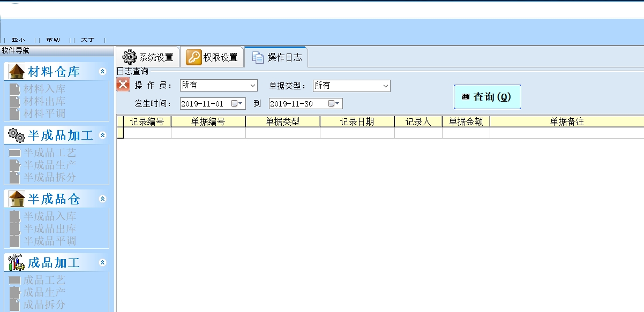Click the 记录编号 column header
The width and height of the screenshot is (644, 312).
147,121
